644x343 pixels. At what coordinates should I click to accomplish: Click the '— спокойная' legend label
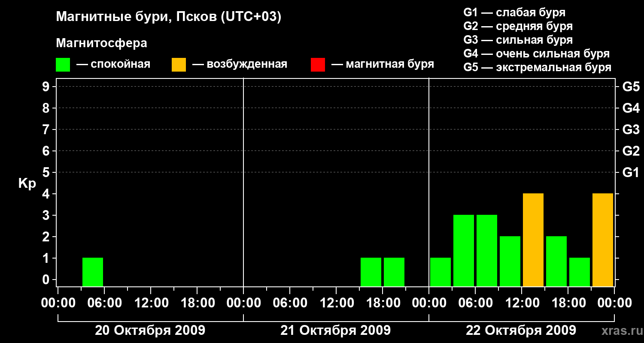(113, 64)
